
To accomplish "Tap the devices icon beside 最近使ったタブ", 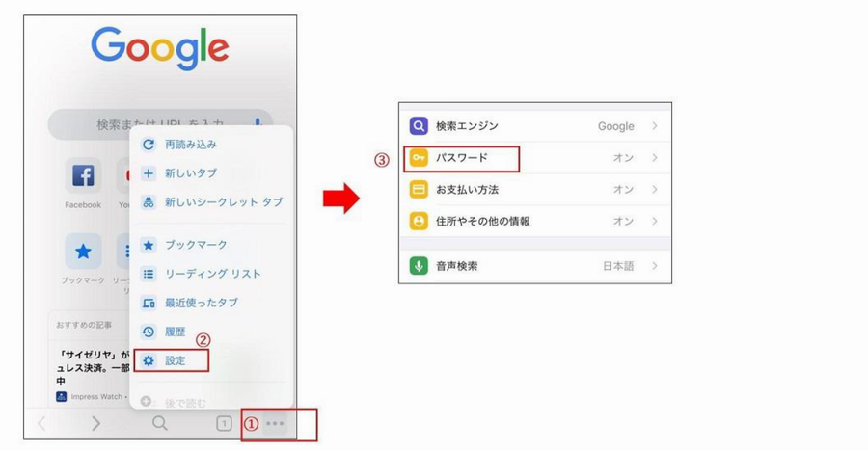I will (149, 303).
